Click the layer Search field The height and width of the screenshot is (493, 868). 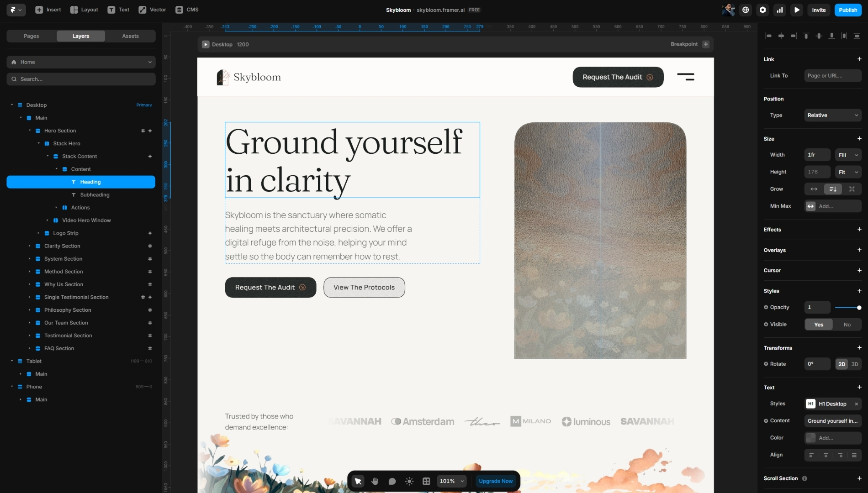click(x=81, y=79)
